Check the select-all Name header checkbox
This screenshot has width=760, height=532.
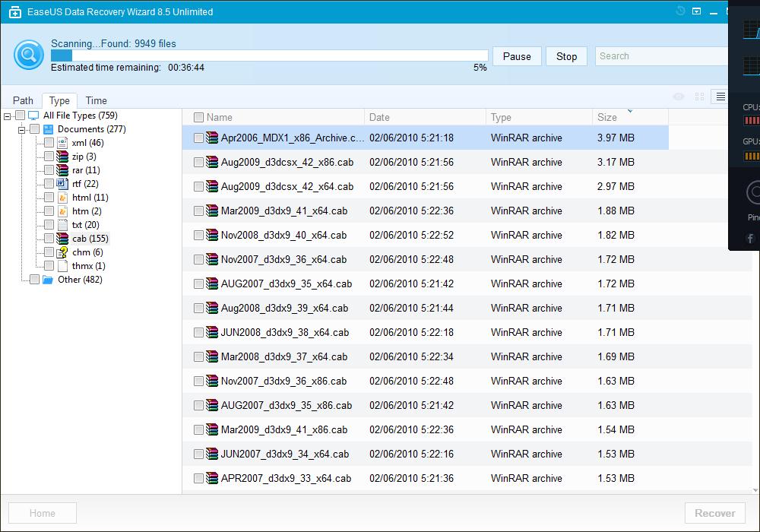(x=198, y=117)
